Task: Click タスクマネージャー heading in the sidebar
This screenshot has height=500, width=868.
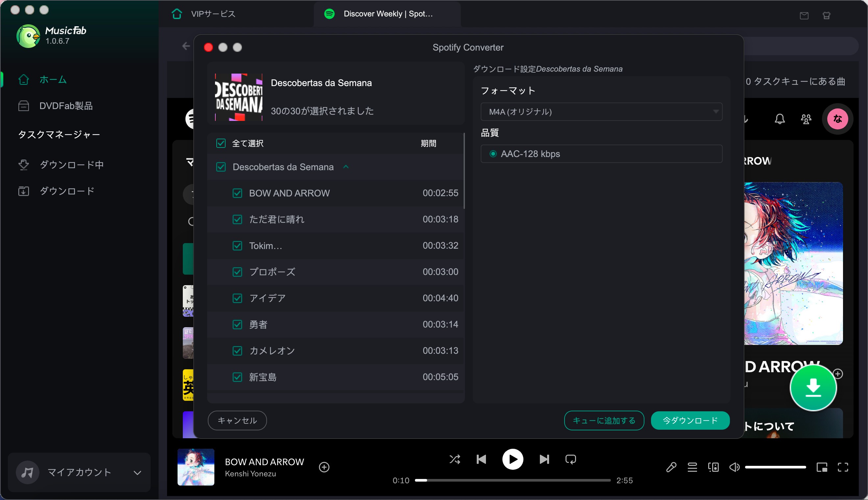Action: pyautogui.click(x=59, y=135)
